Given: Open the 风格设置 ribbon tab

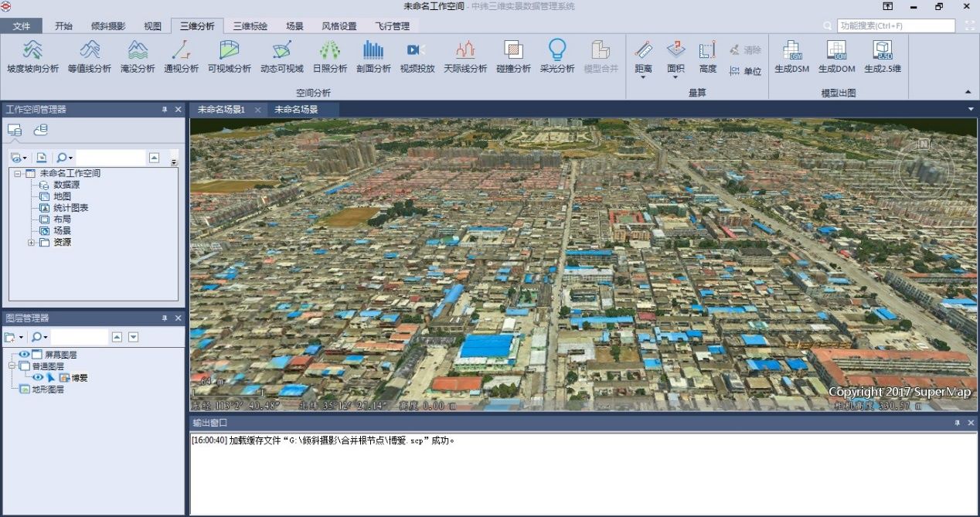Looking at the screenshot, I should click(x=339, y=26).
